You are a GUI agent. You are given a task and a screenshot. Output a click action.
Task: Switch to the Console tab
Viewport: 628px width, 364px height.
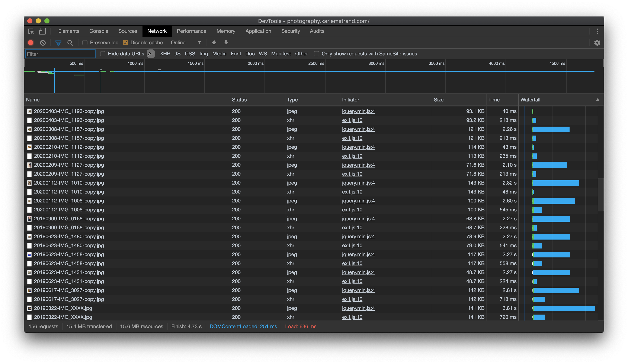click(99, 31)
